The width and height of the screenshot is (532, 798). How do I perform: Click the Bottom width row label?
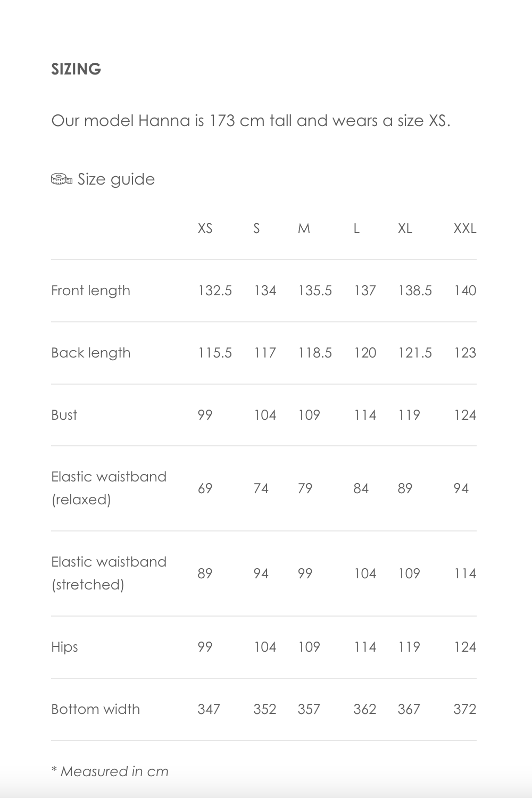[95, 709]
